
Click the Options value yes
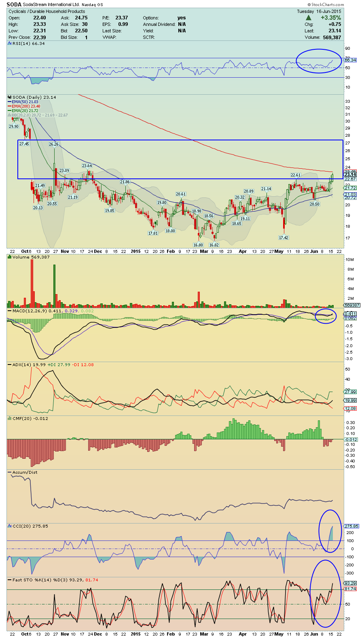click(x=182, y=18)
